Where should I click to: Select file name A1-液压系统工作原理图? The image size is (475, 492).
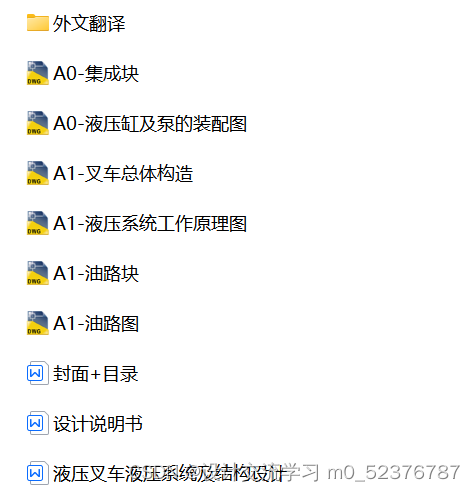click(x=150, y=223)
